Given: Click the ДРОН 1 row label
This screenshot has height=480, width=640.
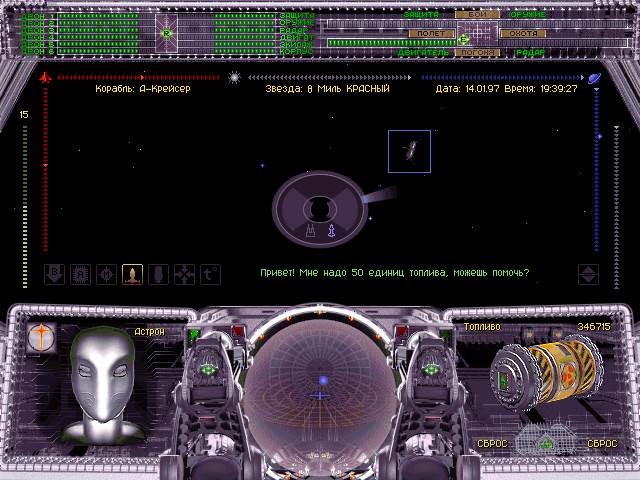Looking at the screenshot, I should pyautogui.click(x=37, y=16).
